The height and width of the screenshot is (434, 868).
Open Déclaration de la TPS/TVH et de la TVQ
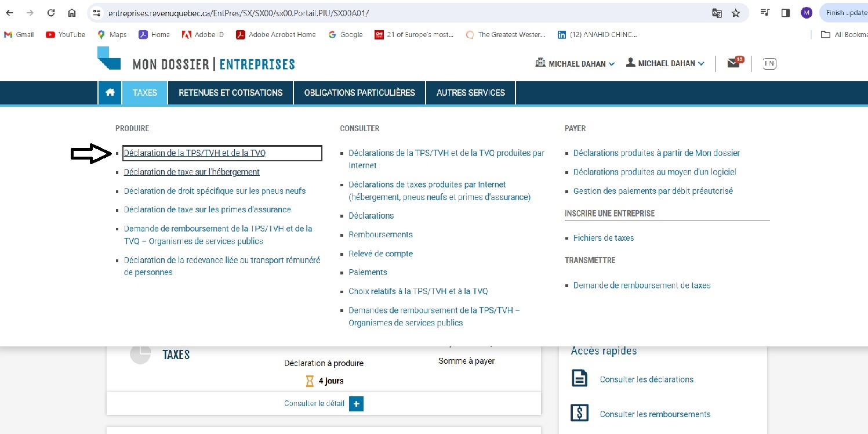click(x=195, y=153)
